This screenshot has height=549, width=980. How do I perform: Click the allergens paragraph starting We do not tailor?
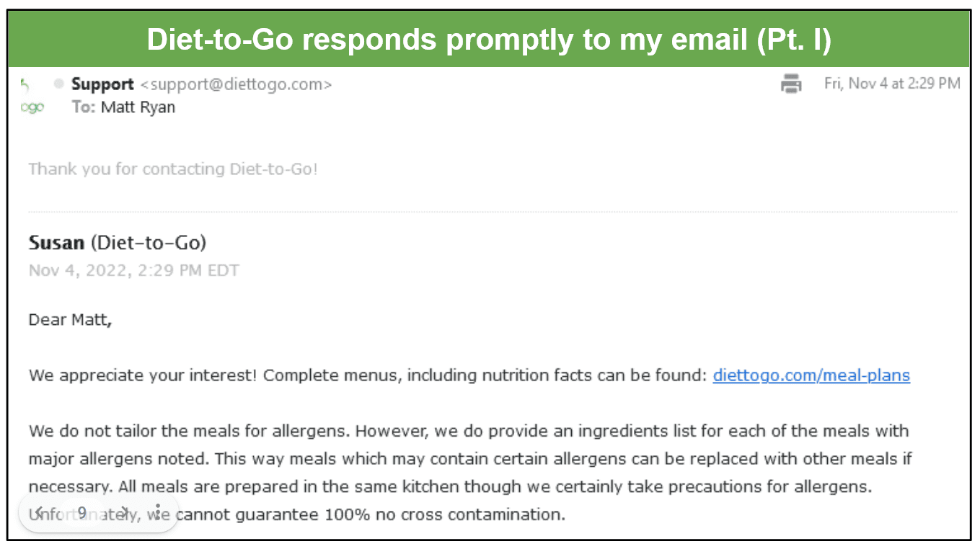tap(470, 473)
